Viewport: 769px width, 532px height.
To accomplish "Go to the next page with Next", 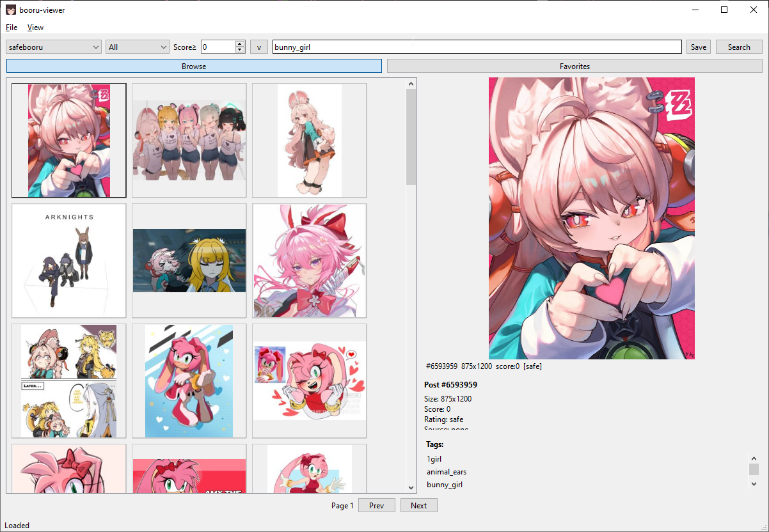I will [418, 505].
